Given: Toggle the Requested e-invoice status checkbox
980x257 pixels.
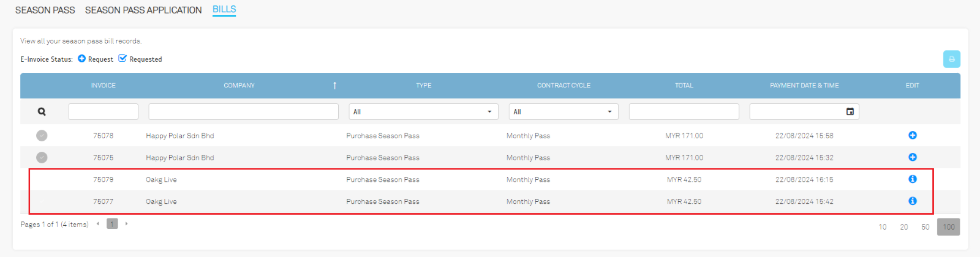Looking at the screenshot, I should (123, 59).
